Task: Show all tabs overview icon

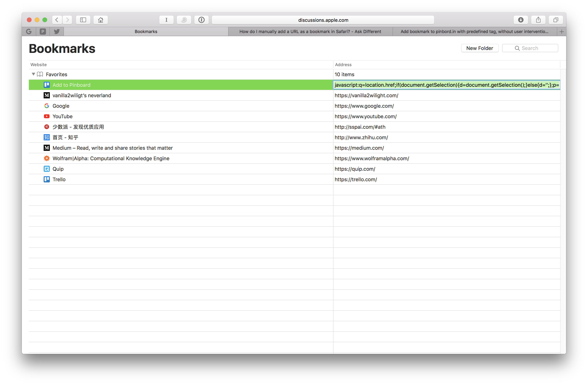Action: click(x=556, y=20)
